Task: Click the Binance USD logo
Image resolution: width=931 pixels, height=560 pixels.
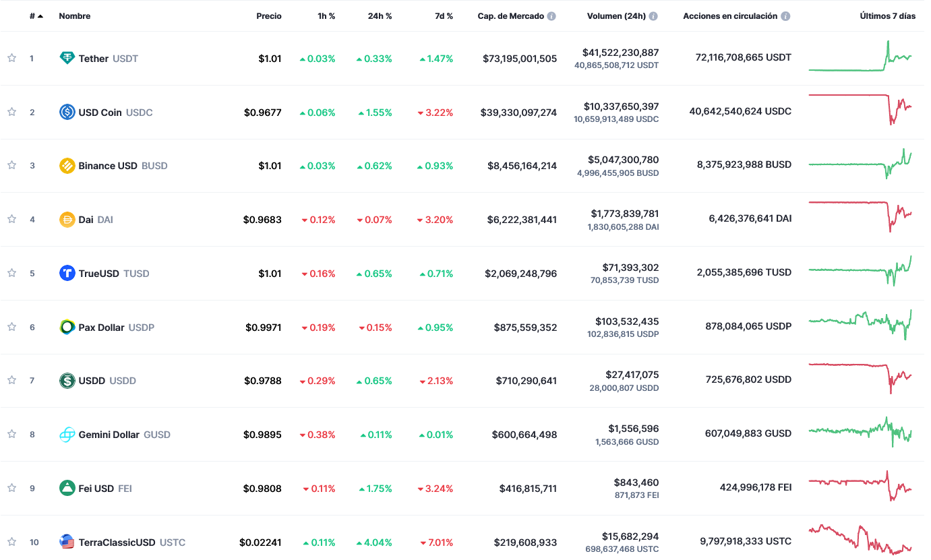Action: click(65, 165)
